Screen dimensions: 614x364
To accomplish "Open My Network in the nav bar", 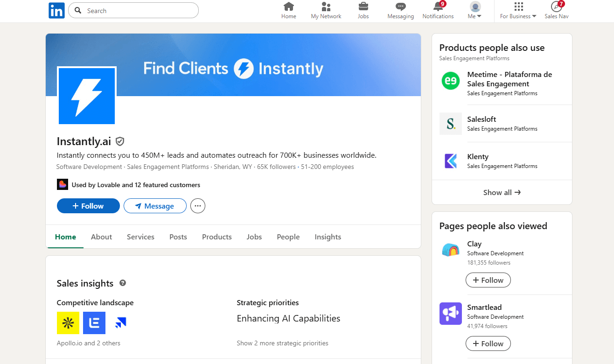I will (x=326, y=11).
